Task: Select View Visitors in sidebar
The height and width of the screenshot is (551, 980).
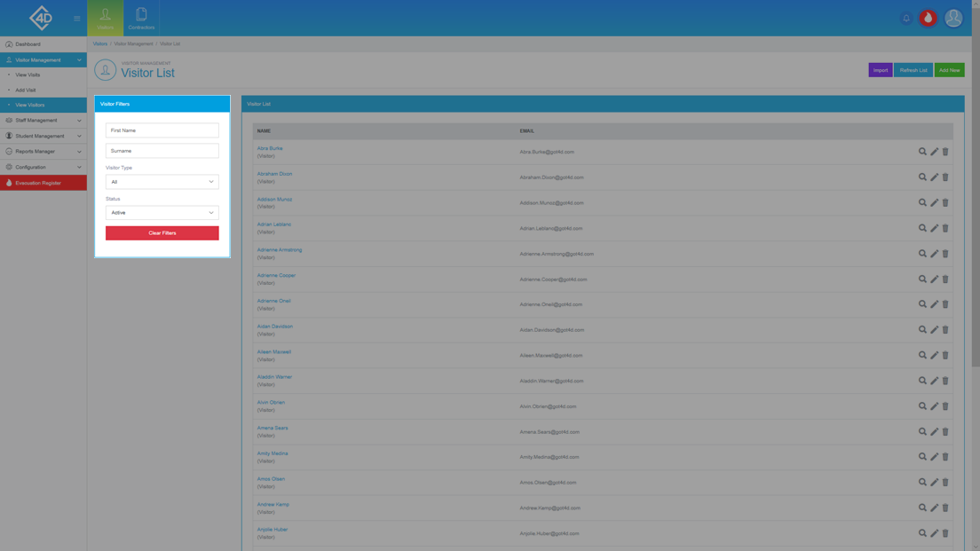Action: [x=43, y=105]
